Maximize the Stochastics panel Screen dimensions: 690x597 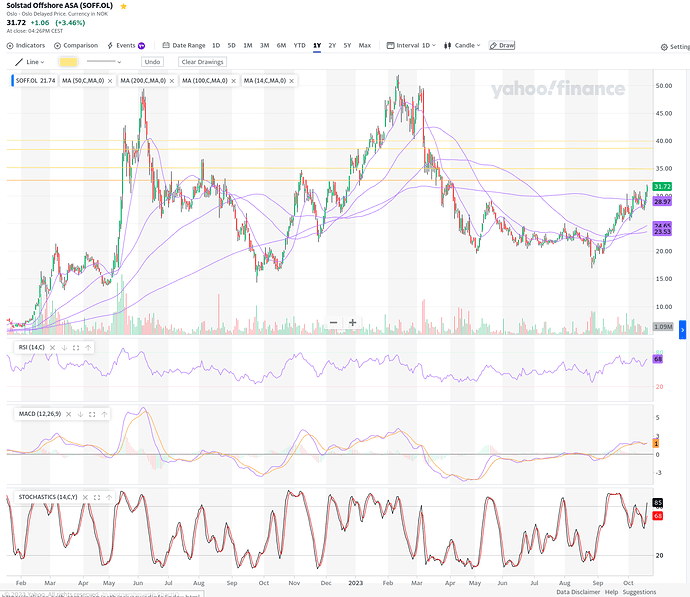[x=97, y=497]
